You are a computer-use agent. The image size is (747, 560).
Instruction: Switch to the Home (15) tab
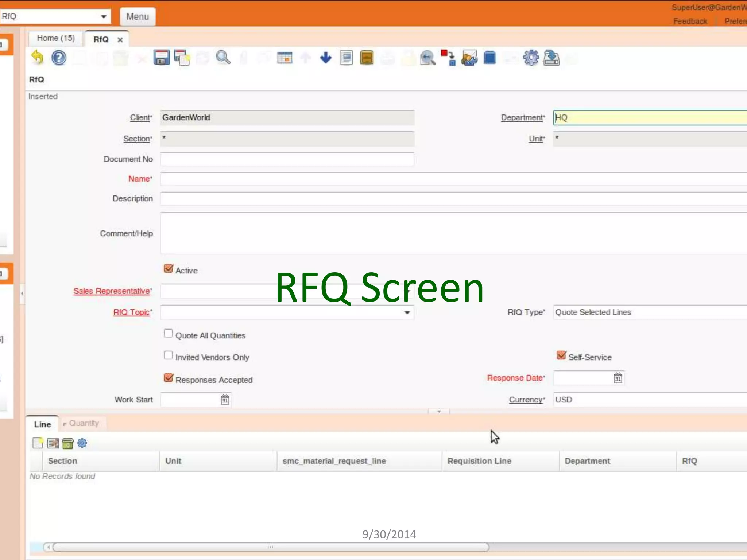click(x=56, y=38)
